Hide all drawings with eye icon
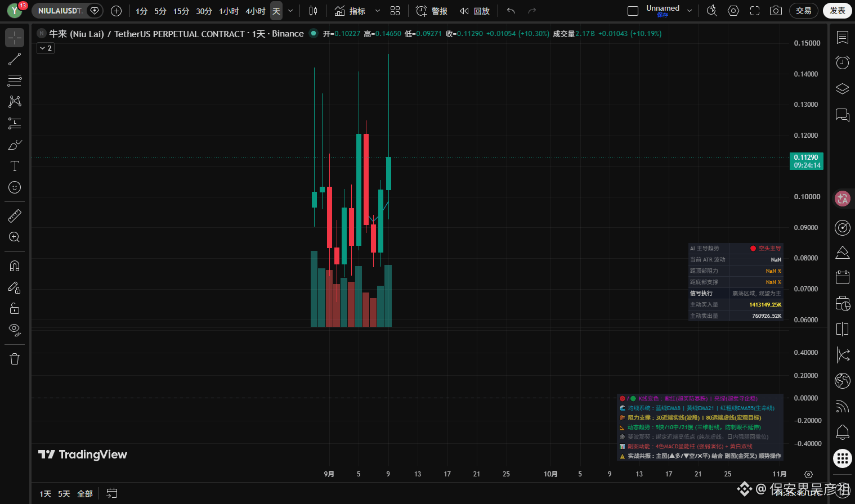Screen dimensions: 855x504 [x=15, y=330]
